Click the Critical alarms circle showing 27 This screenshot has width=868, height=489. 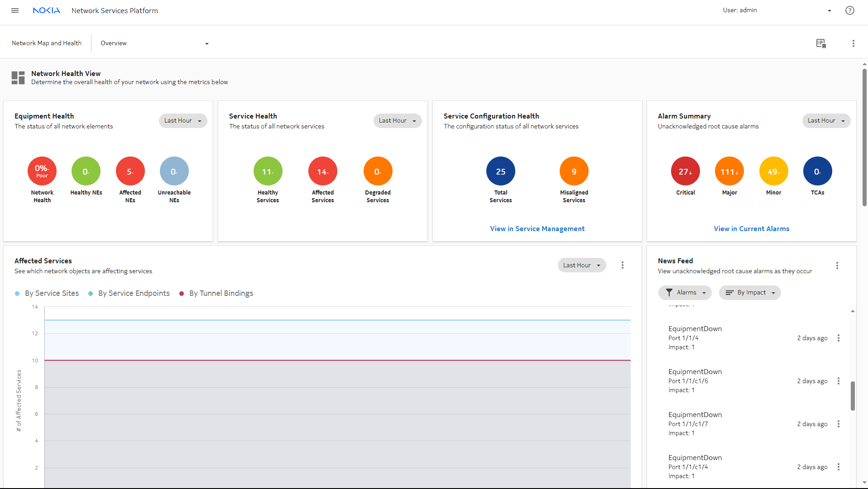(x=686, y=171)
